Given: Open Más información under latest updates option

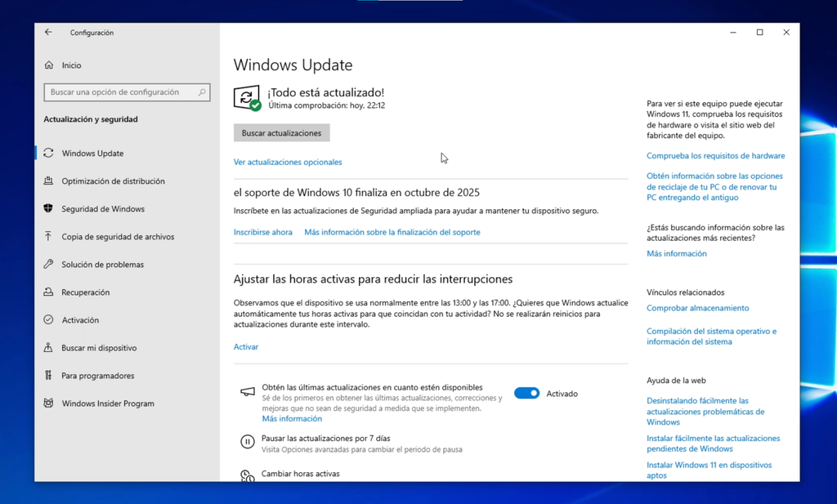Looking at the screenshot, I should 292,419.
